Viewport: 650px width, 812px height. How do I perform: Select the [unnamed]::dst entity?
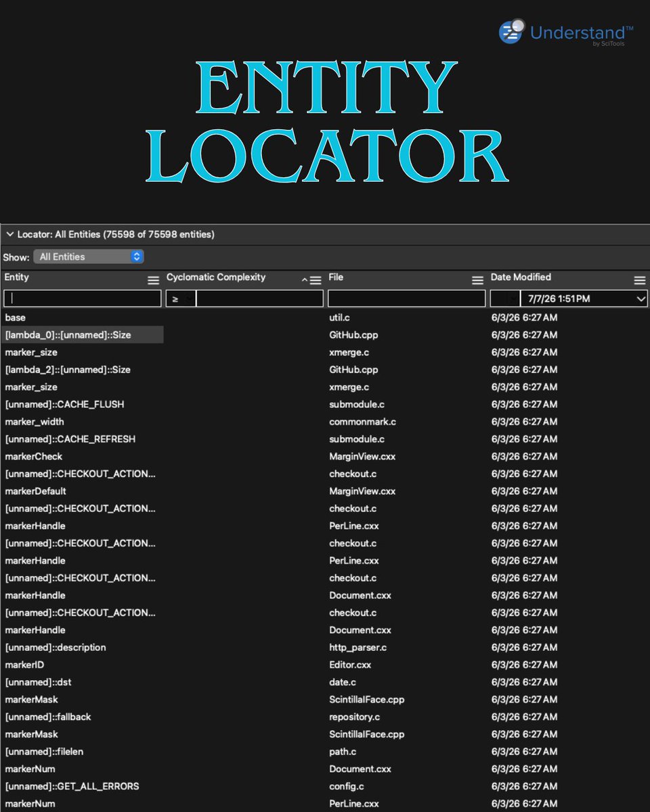[38, 682]
